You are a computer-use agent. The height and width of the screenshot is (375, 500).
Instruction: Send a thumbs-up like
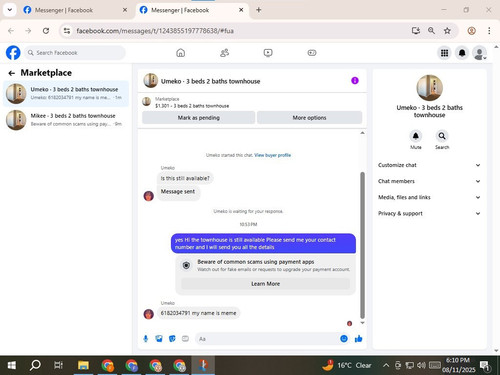click(x=358, y=339)
